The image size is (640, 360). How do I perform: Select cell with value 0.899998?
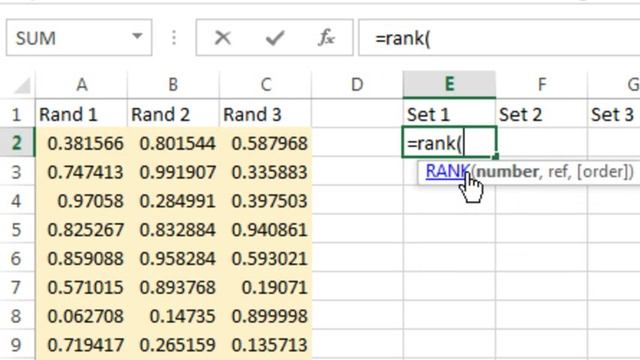click(265, 316)
